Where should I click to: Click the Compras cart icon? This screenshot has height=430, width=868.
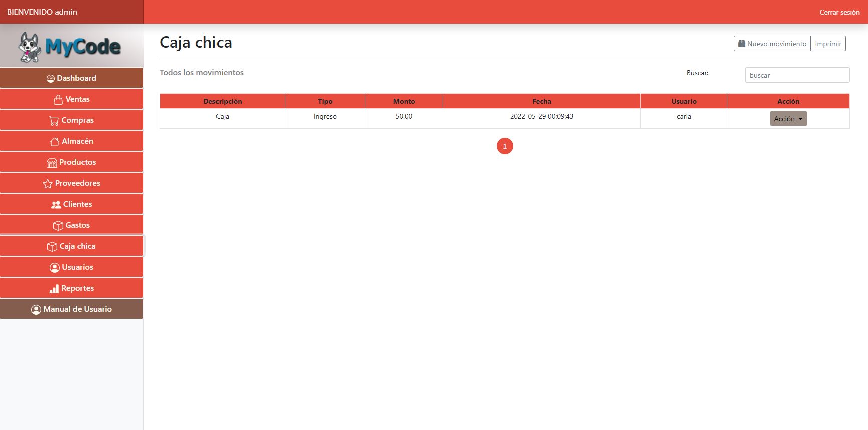coord(54,121)
